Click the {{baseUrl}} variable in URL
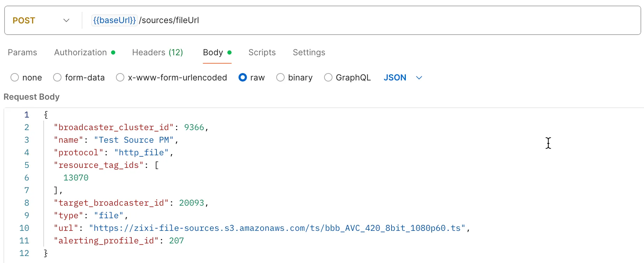Viewport: 644px width, 263px height. coord(114,20)
